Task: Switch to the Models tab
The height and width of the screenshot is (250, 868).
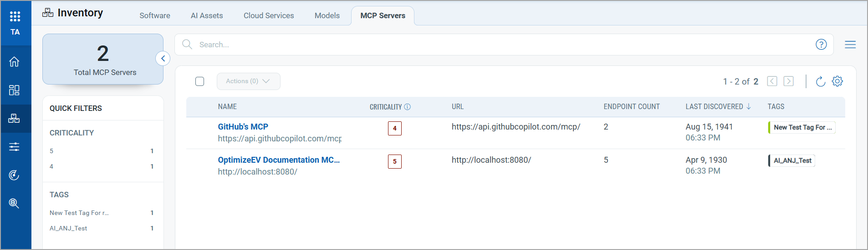Action: point(327,15)
